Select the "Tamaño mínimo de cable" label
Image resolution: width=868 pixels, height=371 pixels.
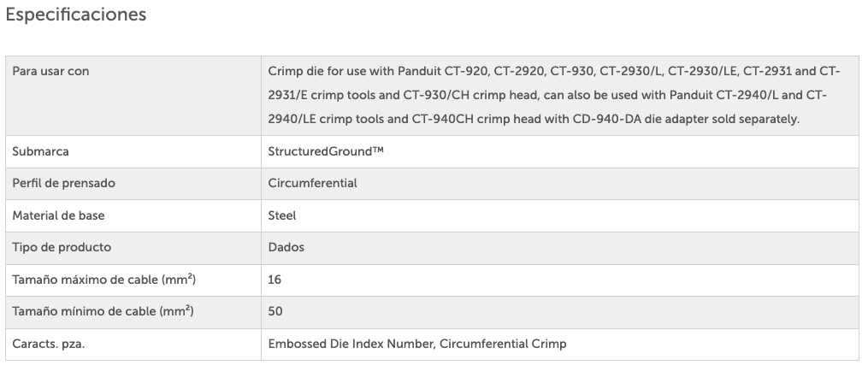pos(97,311)
